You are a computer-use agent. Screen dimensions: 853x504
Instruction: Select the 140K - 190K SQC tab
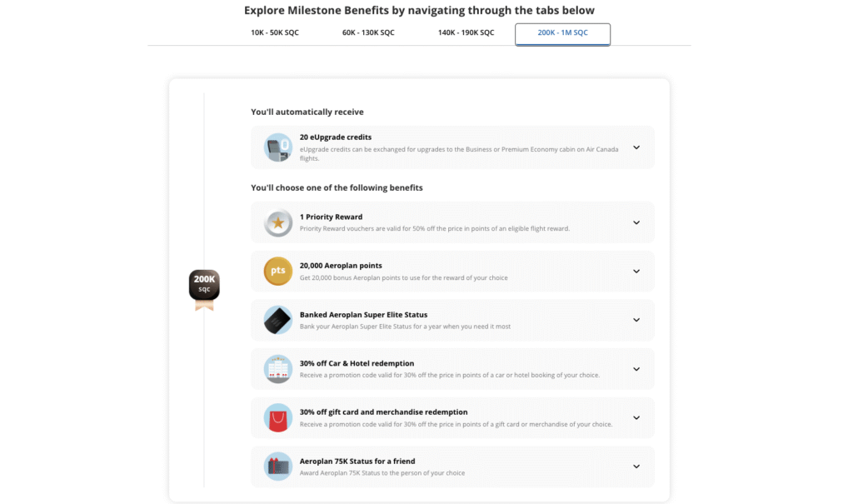(466, 33)
